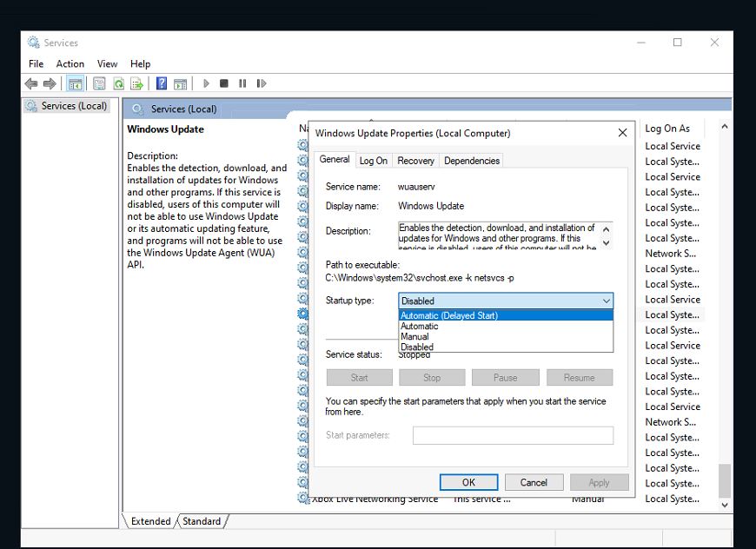Open the File menu

click(36, 63)
